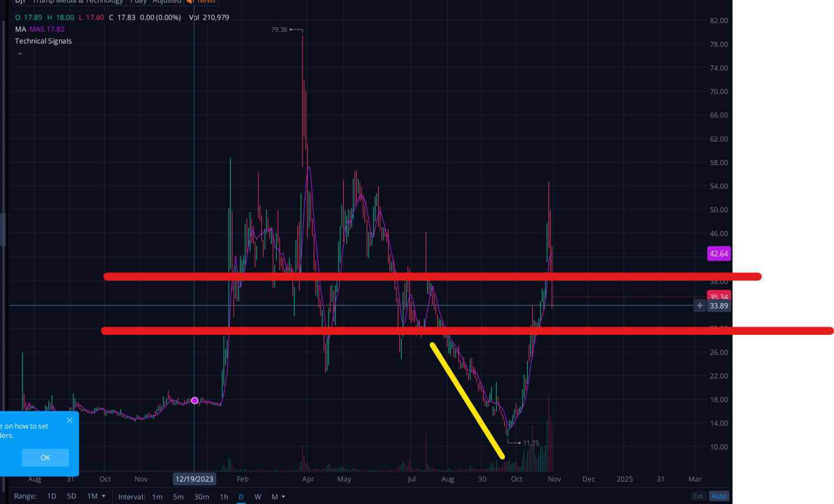The height and width of the screenshot is (504, 834).
Task: Click the 12/19/2023 date label on the time axis
Action: tap(195, 479)
